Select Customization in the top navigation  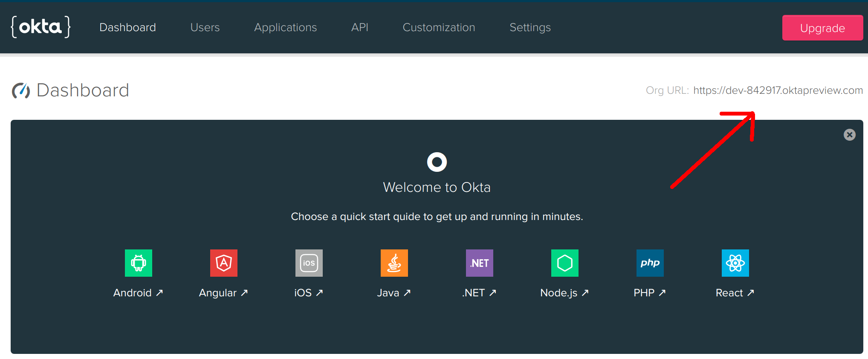pyautogui.click(x=439, y=27)
